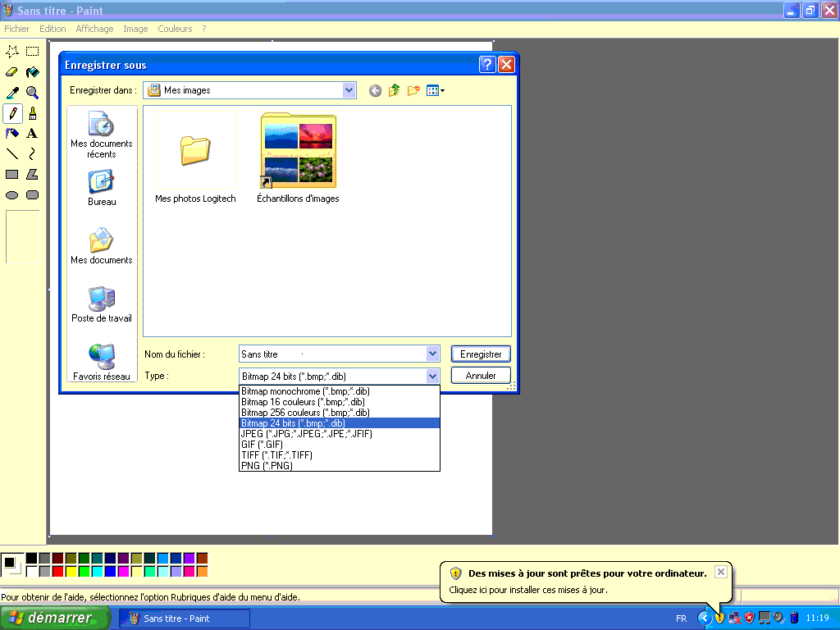Pick the yellow color swatch
The width and height of the screenshot is (840, 630).
click(x=71, y=572)
